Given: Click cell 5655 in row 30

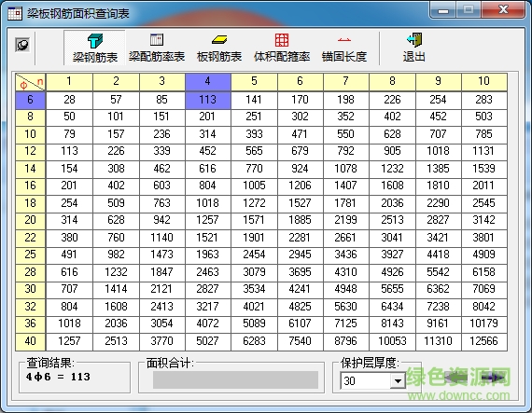Looking at the screenshot, I should (x=392, y=289).
